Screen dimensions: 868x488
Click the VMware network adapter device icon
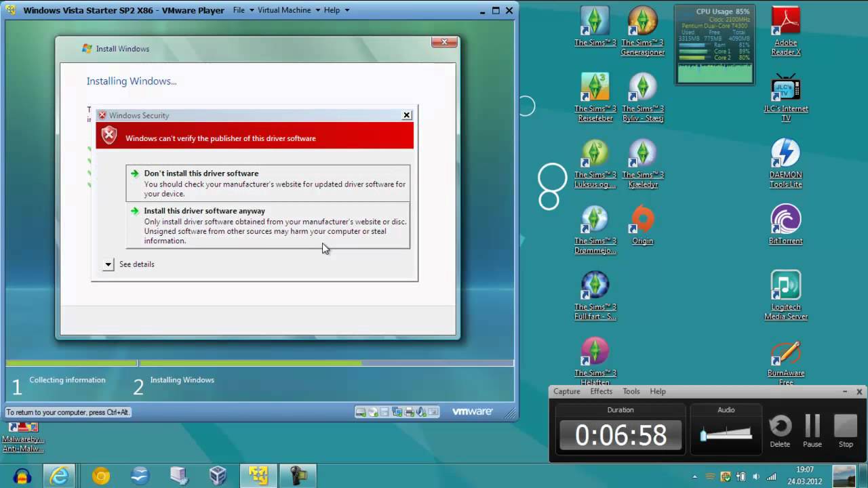coord(397,411)
